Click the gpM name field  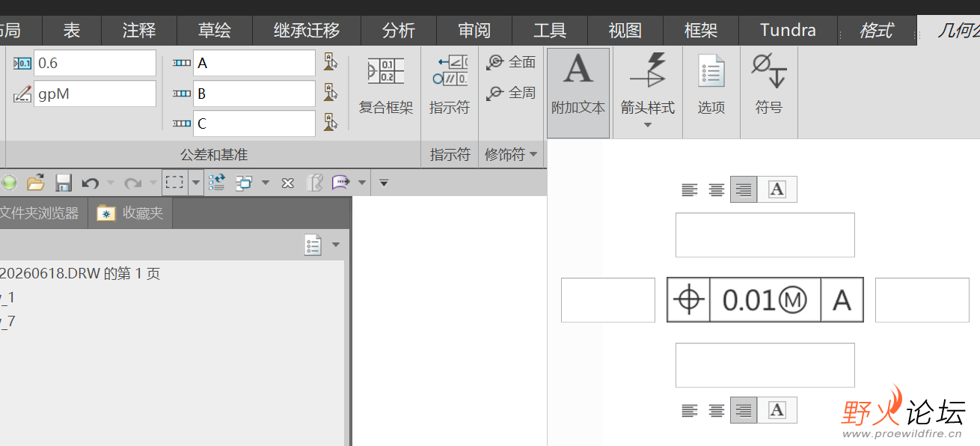click(x=95, y=94)
